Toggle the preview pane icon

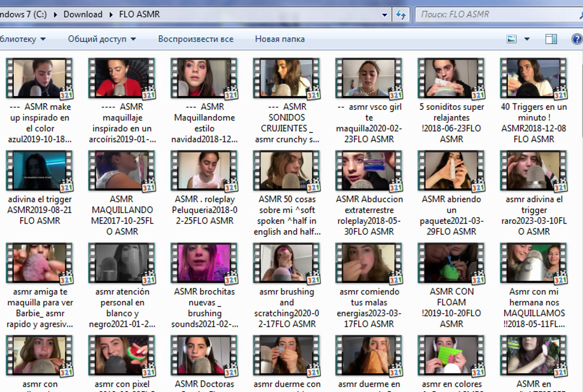pos(551,39)
